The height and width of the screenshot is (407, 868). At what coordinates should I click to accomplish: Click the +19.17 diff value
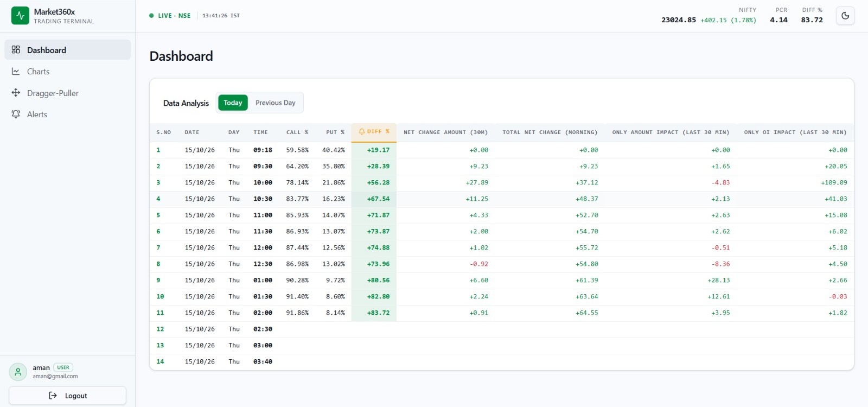[378, 150]
